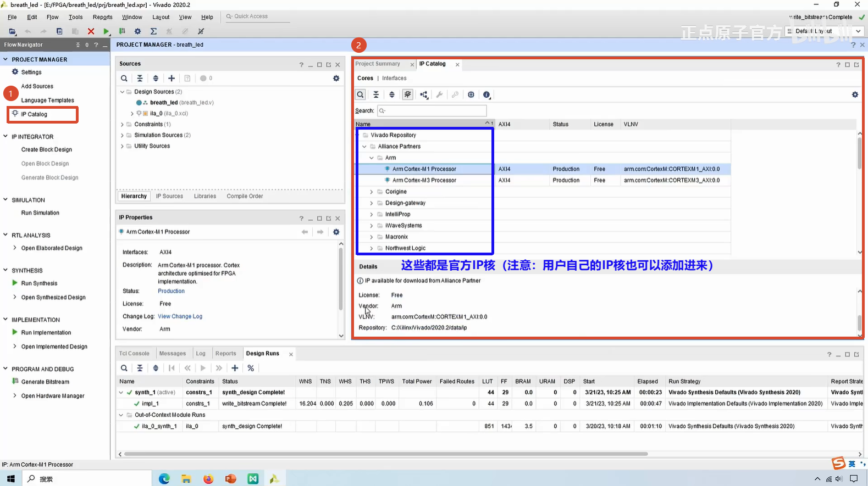The height and width of the screenshot is (486, 868).
Task: Click the Open Project toolbar icon
Action: 12,31
